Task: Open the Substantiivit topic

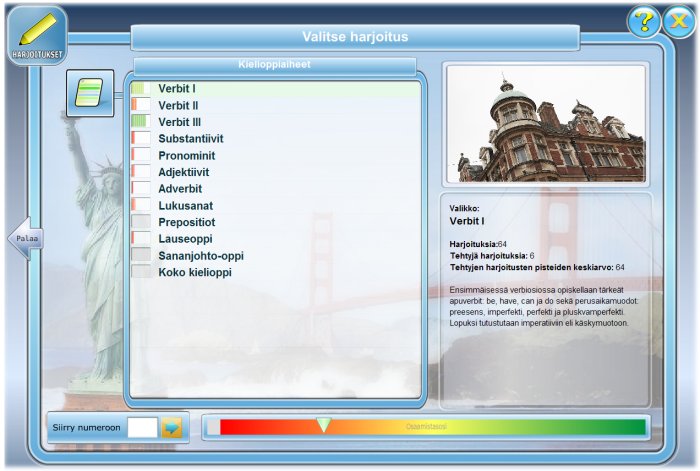Action: (275, 138)
